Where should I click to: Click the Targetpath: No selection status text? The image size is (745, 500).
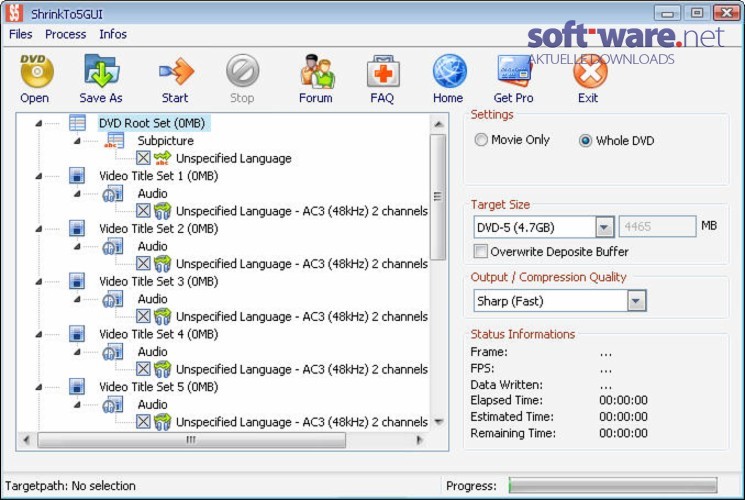coord(70,486)
